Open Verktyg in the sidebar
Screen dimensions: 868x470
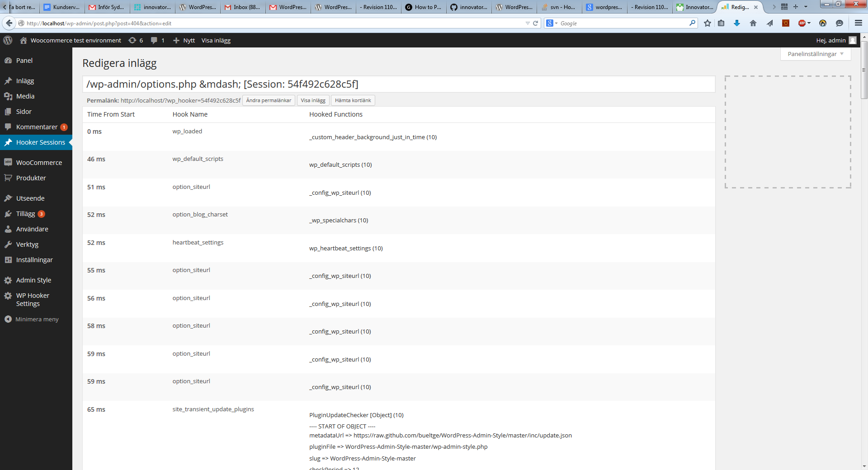click(36, 244)
